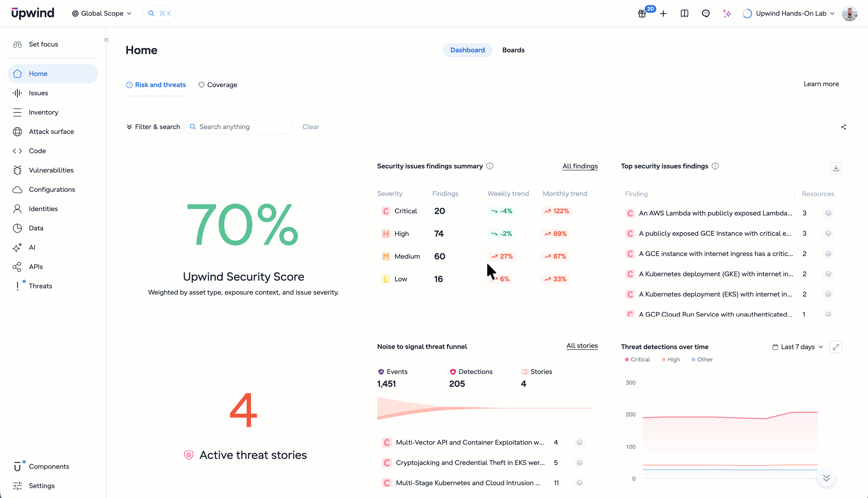Open layers icon for Kubernetes deployment (GKE)

click(828, 274)
